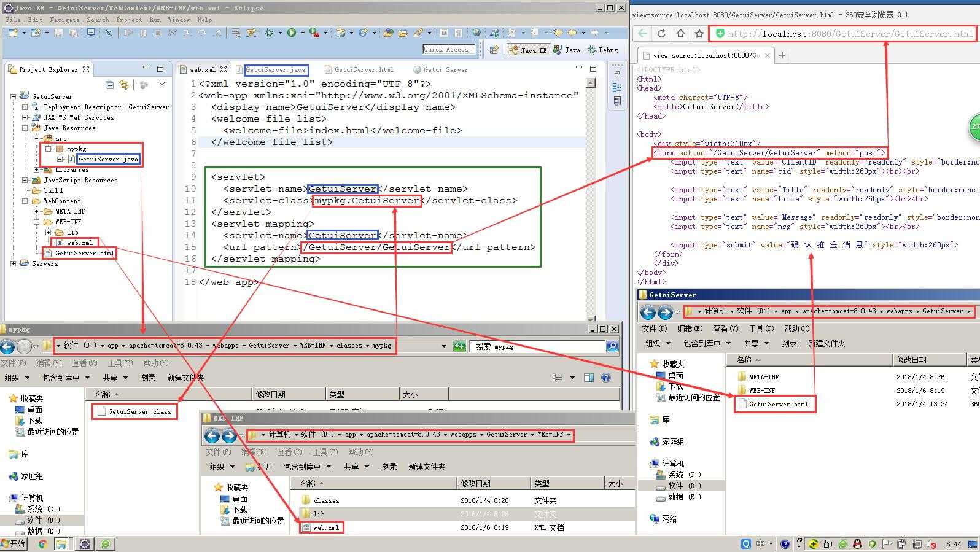Expand the Servers project node

click(14, 263)
